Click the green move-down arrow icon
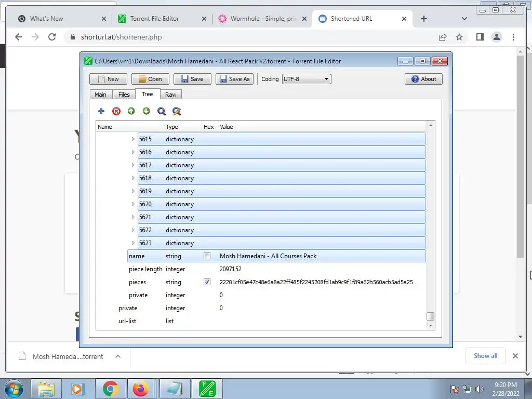Image resolution: width=532 pixels, height=399 pixels. pyautogui.click(x=146, y=111)
